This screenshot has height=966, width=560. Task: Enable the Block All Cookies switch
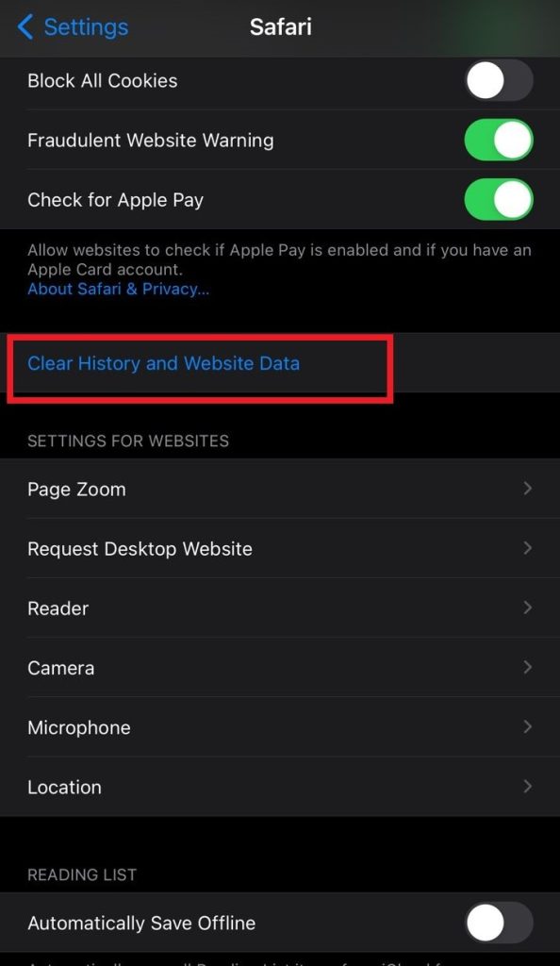[499, 81]
